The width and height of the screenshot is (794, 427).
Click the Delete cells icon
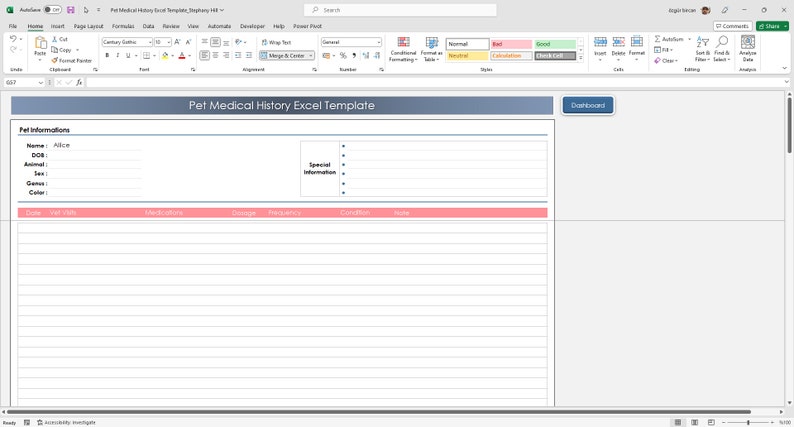click(x=618, y=42)
